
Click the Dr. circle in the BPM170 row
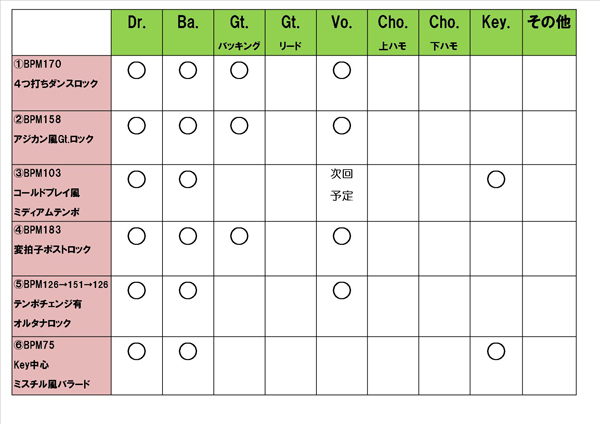(137, 70)
